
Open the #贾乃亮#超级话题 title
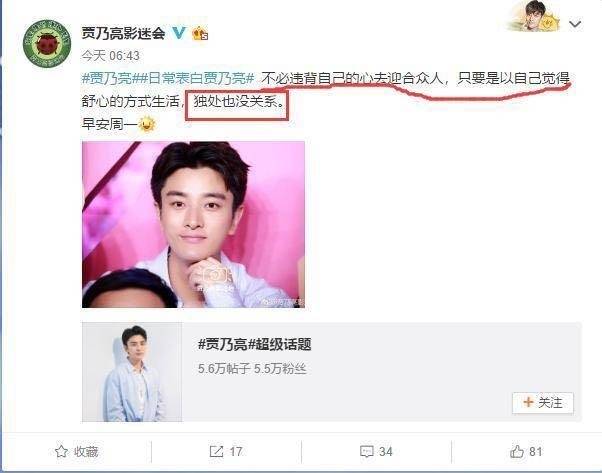254,344
